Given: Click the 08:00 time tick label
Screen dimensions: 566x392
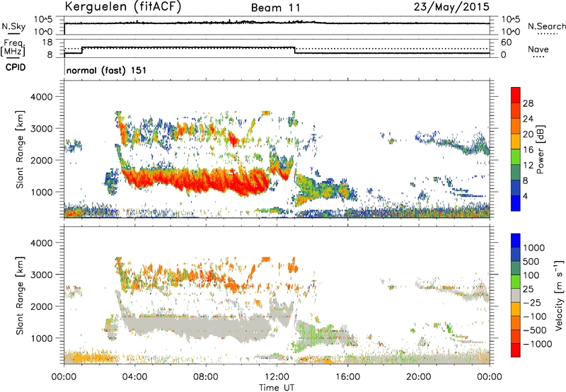Looking at the screenshot, I should [206, 377].
